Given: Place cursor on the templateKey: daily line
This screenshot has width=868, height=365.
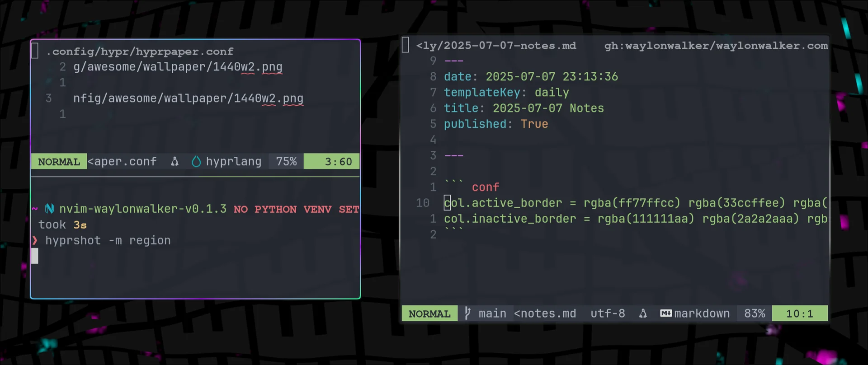Looking at the screenshot, I should pos(506,93).
